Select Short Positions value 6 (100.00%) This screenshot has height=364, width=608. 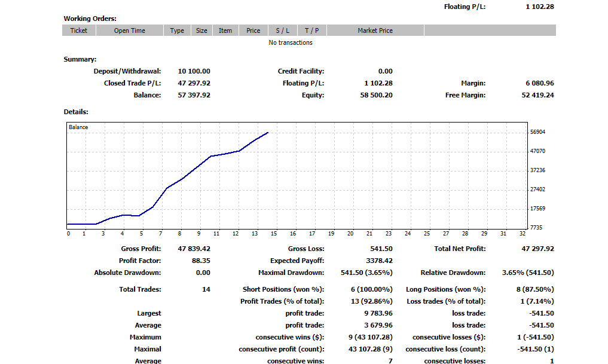coord(371,289)
